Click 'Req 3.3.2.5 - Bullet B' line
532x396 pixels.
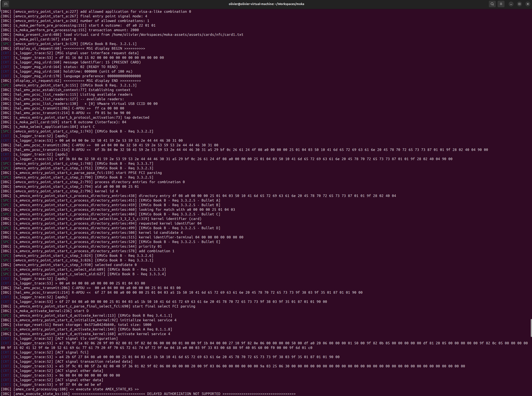tap(111, 205)
